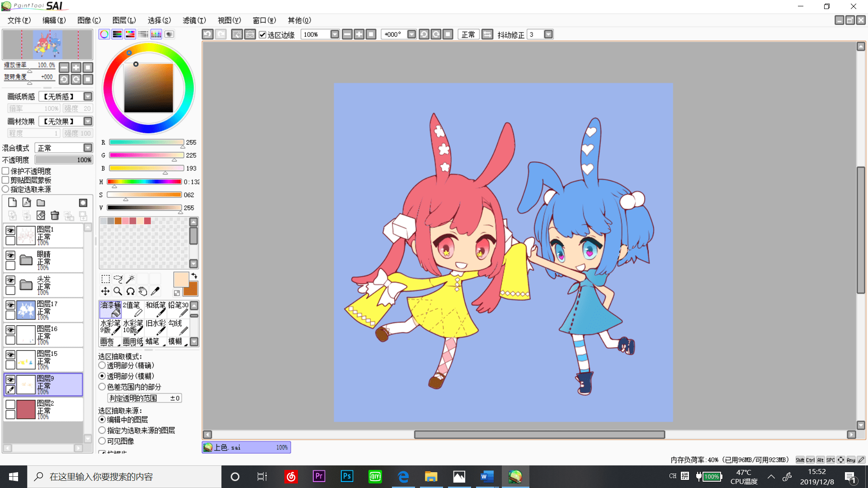Click the 上色.sai document tab

tap(246, 447)
